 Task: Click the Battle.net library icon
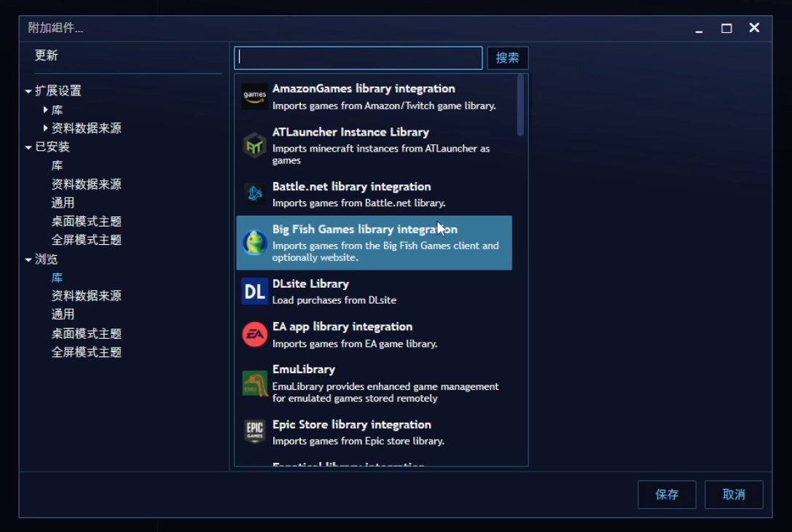[x=254, y=194]
